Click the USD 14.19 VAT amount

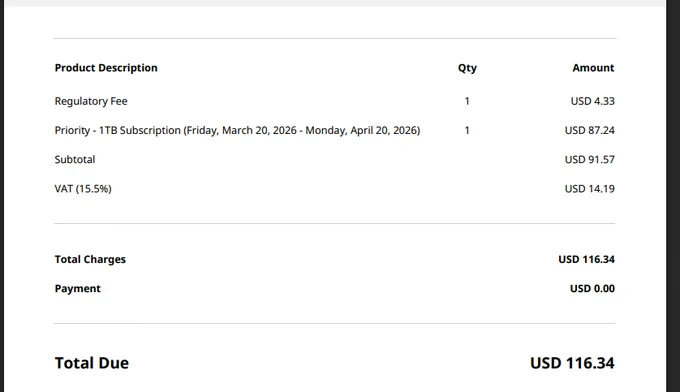(589, 189)
